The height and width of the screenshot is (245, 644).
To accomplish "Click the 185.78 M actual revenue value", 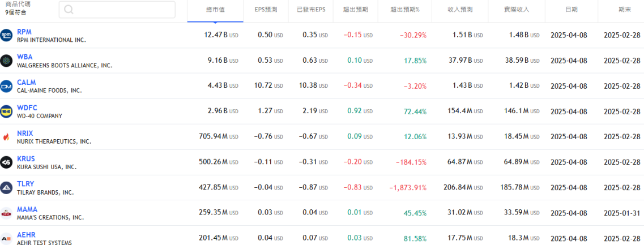I will tap(521, 188).
